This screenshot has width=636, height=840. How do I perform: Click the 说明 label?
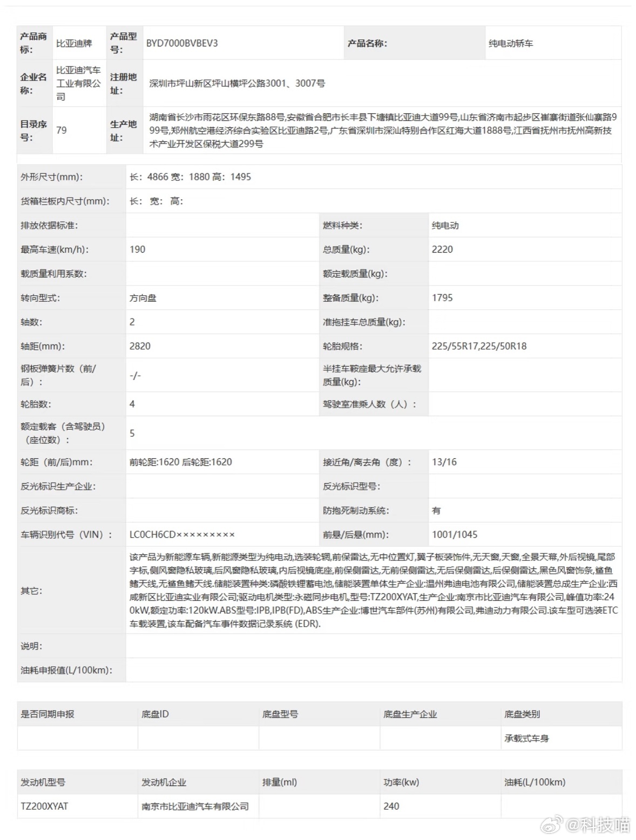[x=31, y=646]
